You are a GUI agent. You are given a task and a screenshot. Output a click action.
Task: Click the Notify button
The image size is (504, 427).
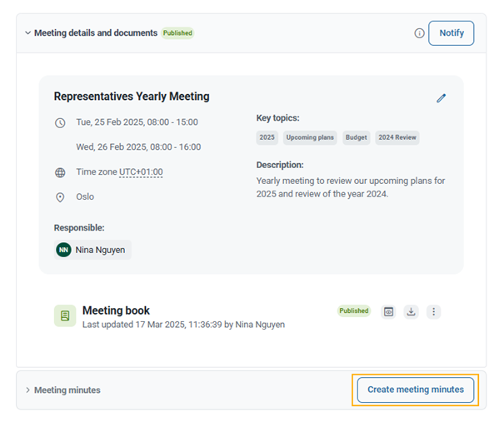click(x=452, y=33)
